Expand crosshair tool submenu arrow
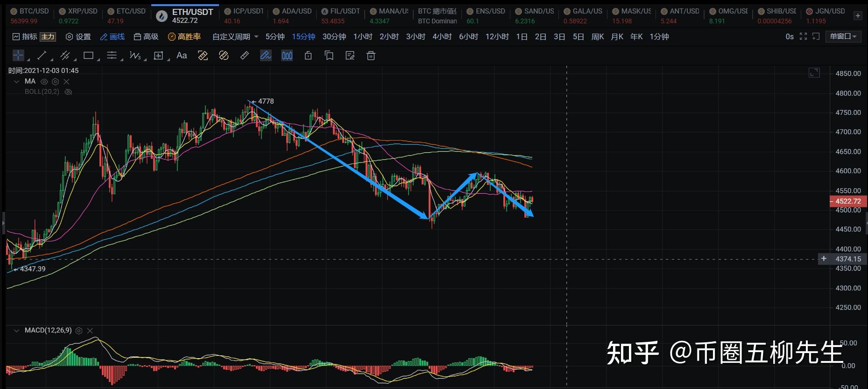 coord(28,60)
